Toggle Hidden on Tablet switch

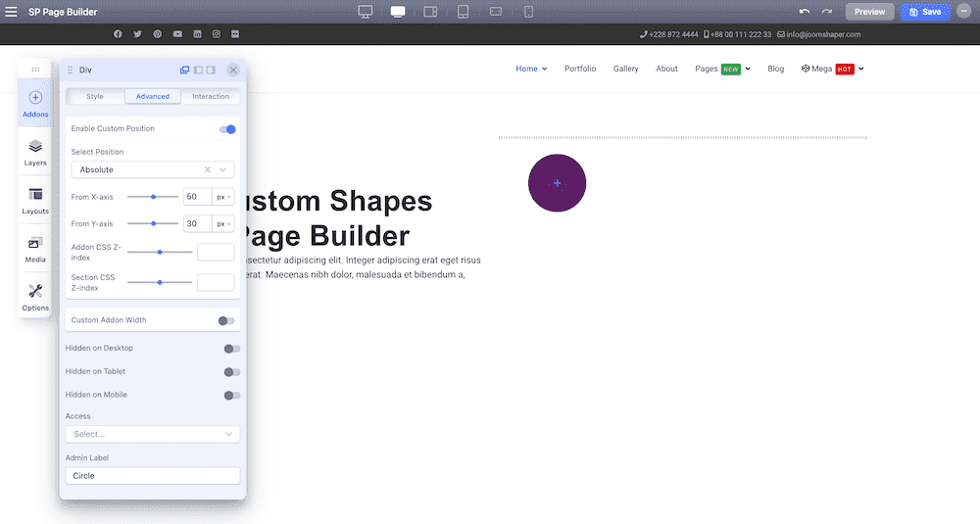point(232,372)
